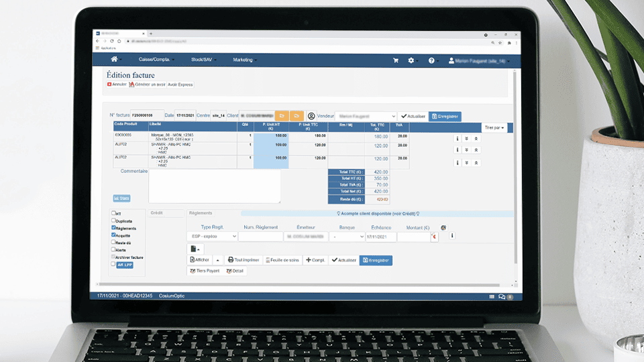The height and width of the screenshot is (362, 644).
Task: Open the Marketing menu
Action: [245, 60]
